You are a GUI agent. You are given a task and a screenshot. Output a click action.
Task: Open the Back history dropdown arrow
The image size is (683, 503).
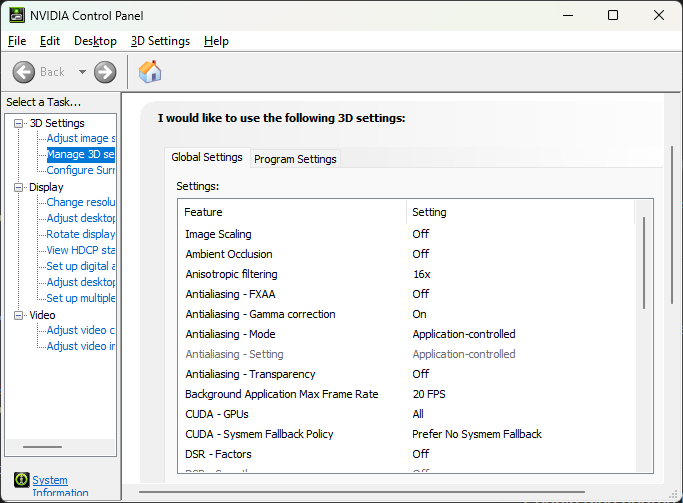click(x=82, y=72)
